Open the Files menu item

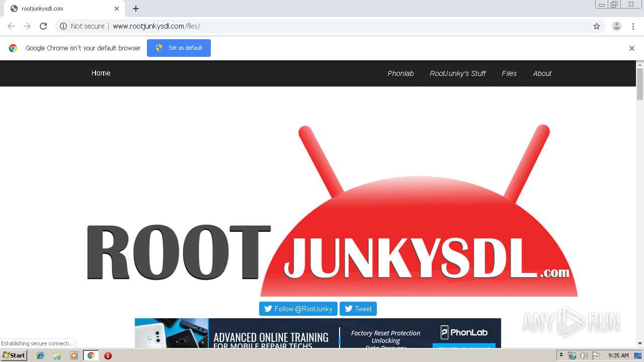click(x=509, y=73)
